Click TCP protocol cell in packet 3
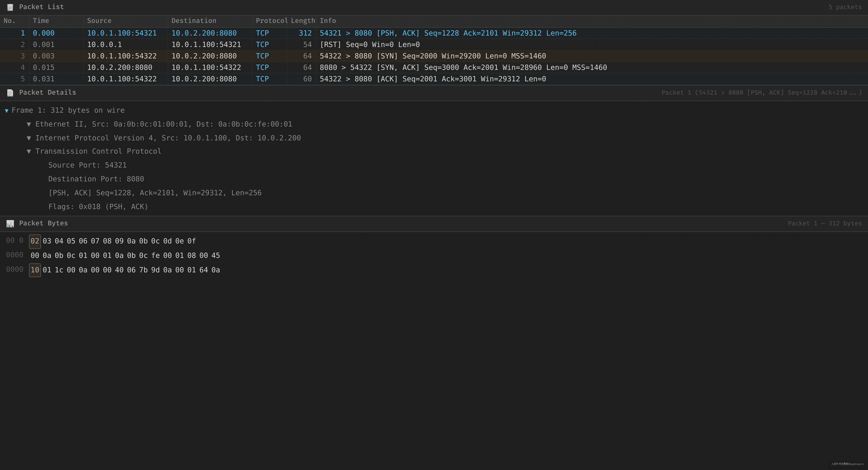 pyautogui.click(x=262, y=56)
